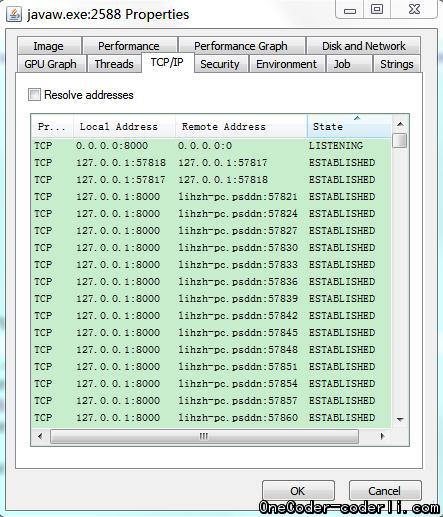
Task: Sort the list by the State column header
Action: click(349, 126)
